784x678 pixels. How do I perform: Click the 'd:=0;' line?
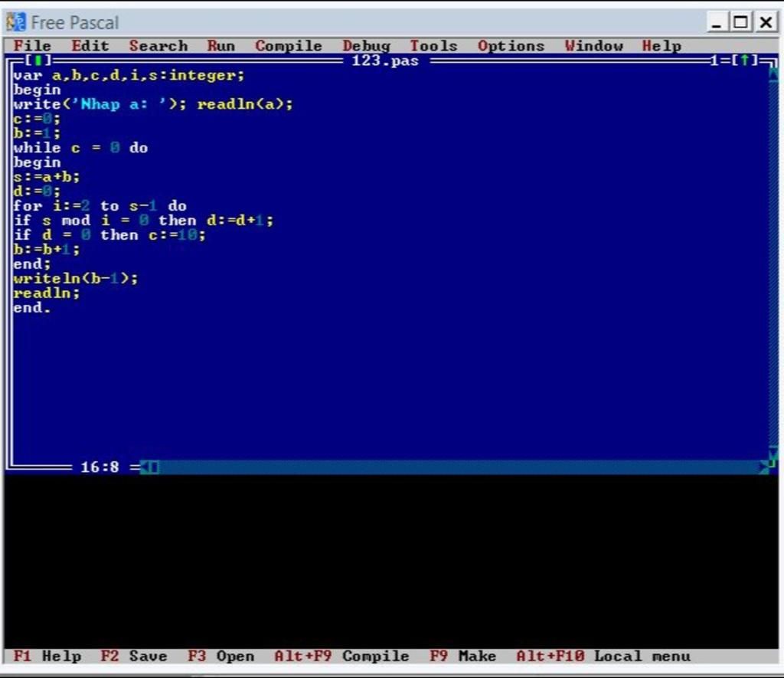[37, 191]
